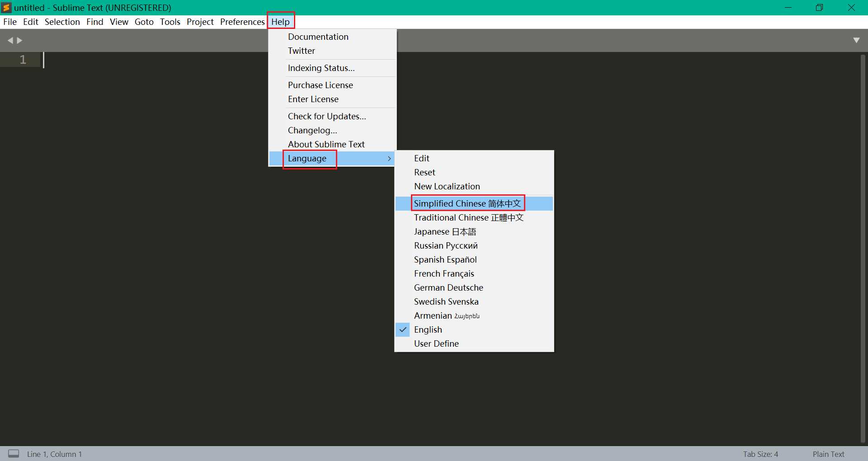Click the next tab arrow
Screen dimensions: 868x461
pyautogui.click(x=19, y=40)
